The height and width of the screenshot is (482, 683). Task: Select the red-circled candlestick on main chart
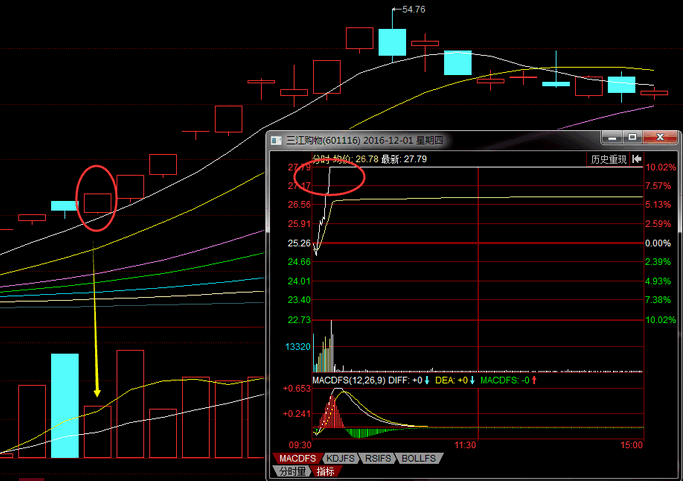click(97, 202)
